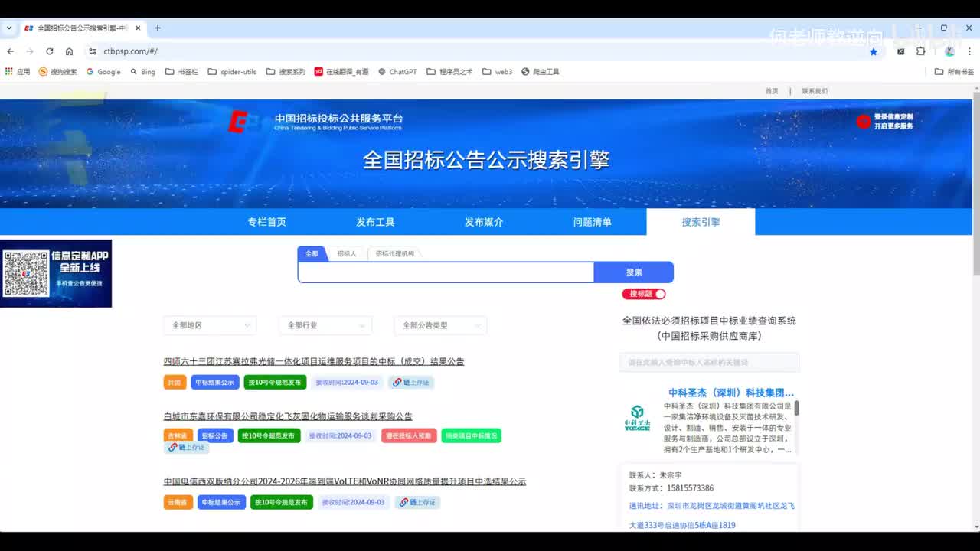The height and width of the screenshot is (551, 980).
Task: Click the bookmark star in address bar
Action: 874,51
